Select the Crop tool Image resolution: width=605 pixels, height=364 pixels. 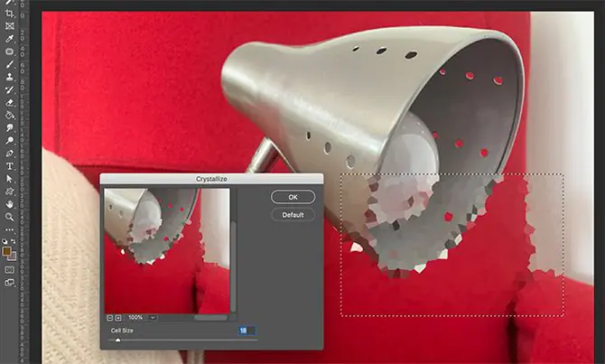(10, 14)
